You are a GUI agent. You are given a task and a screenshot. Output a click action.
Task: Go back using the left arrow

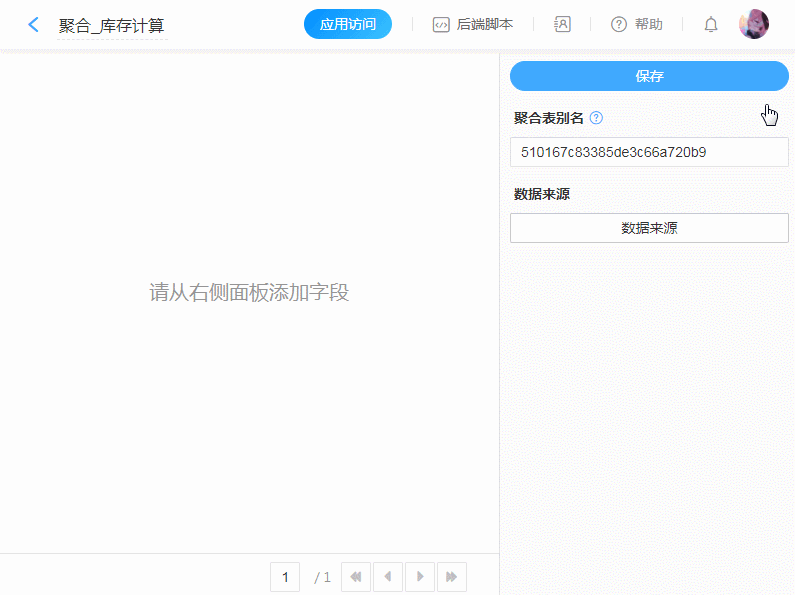click(x=34, y=25)
